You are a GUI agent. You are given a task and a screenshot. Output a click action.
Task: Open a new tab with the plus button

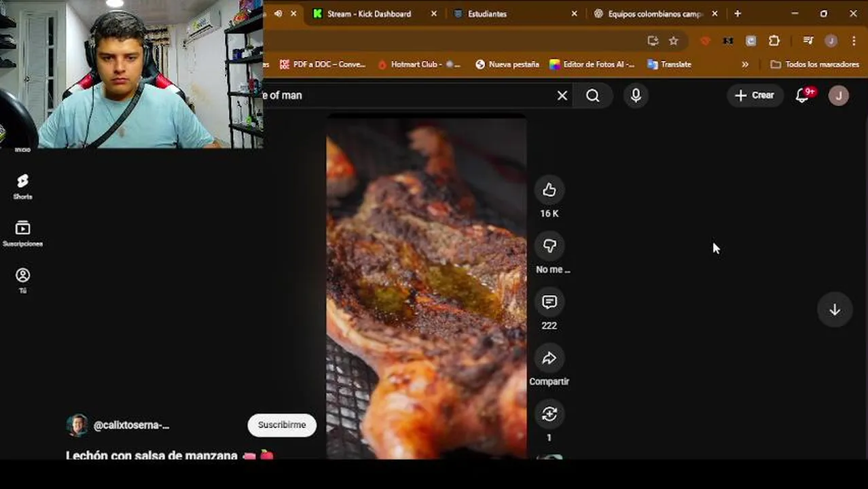(x=738, y=14)
